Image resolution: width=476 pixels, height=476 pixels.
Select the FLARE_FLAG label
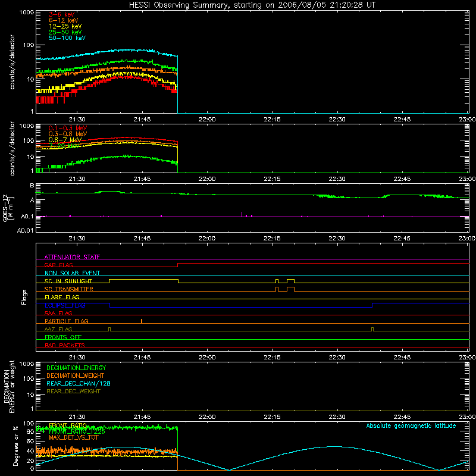coord(62,297)
